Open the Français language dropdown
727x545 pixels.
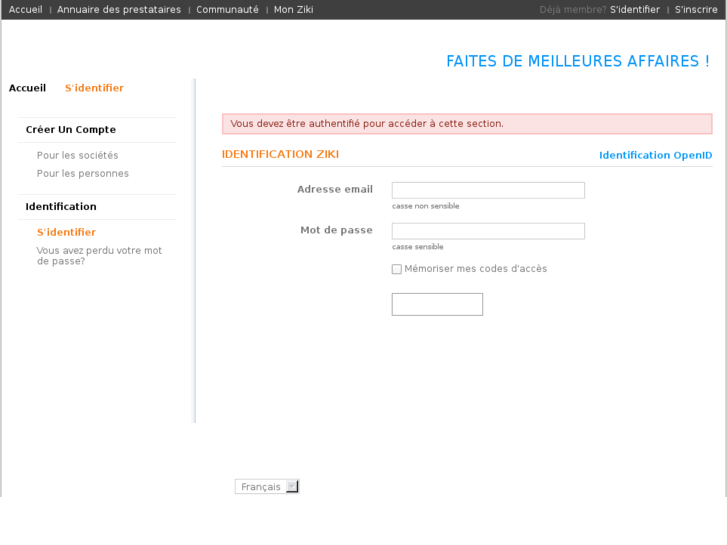267,487
